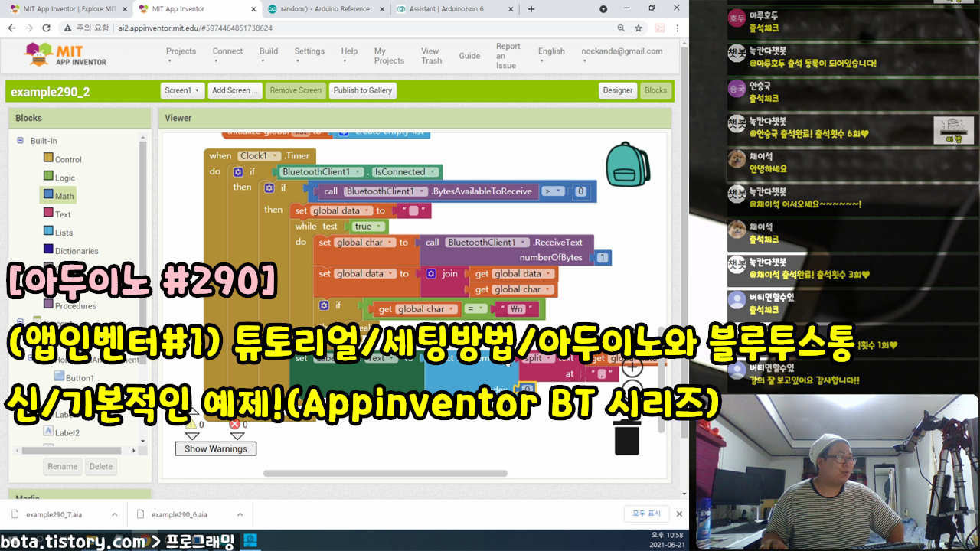
Task: Click the browser zoom magnifier icon
Action: pyautogui.click(x=621, y=28)
